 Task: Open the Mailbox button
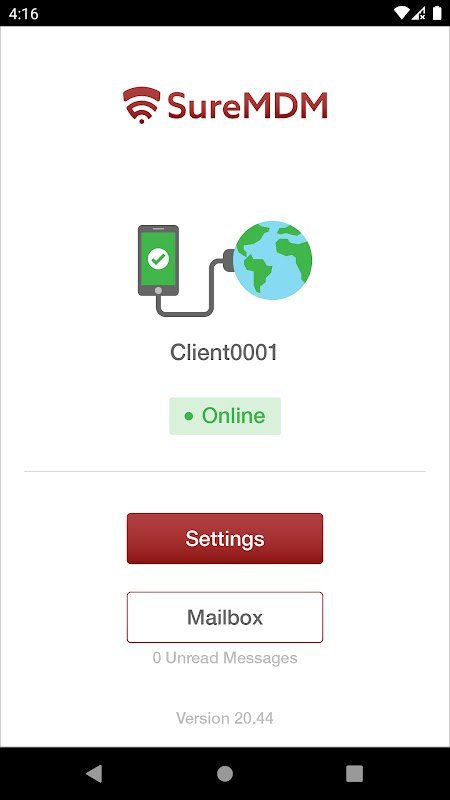click(225, 617)
